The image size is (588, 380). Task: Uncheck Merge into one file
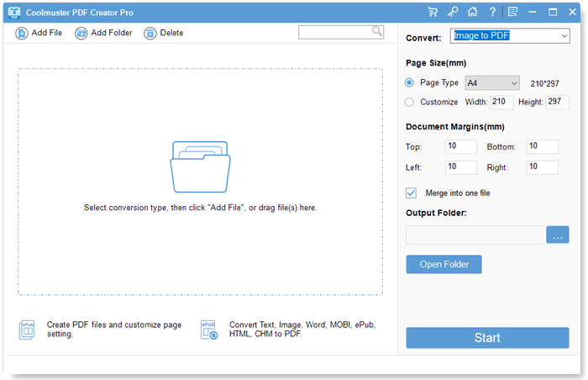[411, 193]
